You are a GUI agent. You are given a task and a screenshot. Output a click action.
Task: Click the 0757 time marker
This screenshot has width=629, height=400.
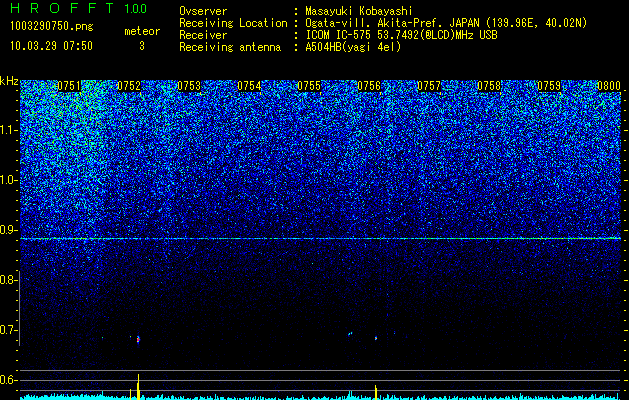pos(429,86)
